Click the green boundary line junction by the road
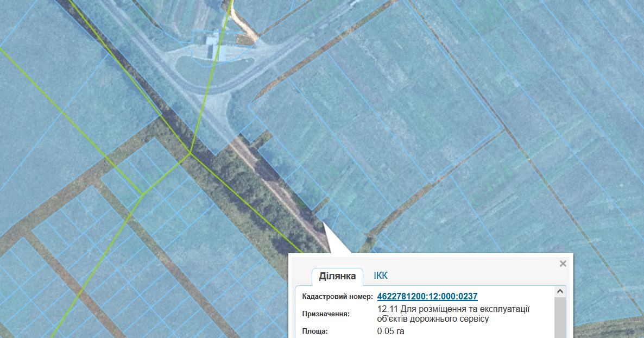The width and height of the screenshot is (644, 338). (190, 154)
